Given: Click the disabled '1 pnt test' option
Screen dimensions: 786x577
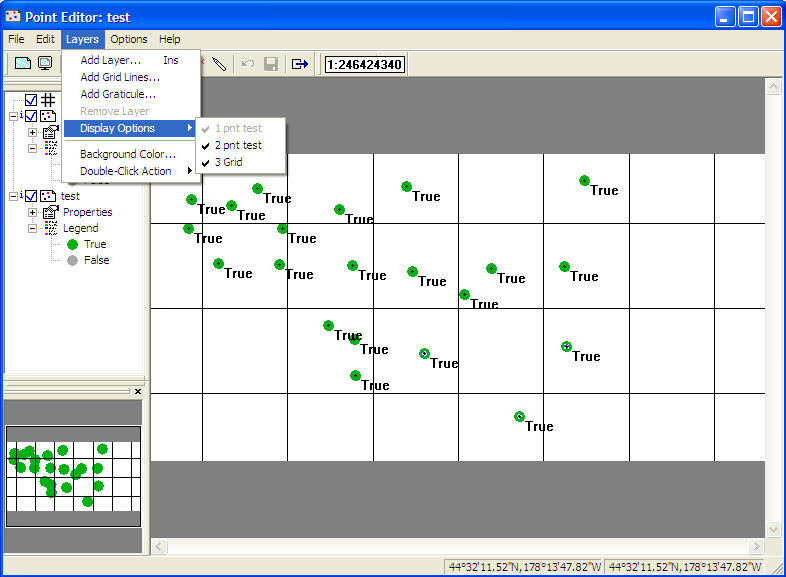Looking at the screenshot, I should [241, 128].
